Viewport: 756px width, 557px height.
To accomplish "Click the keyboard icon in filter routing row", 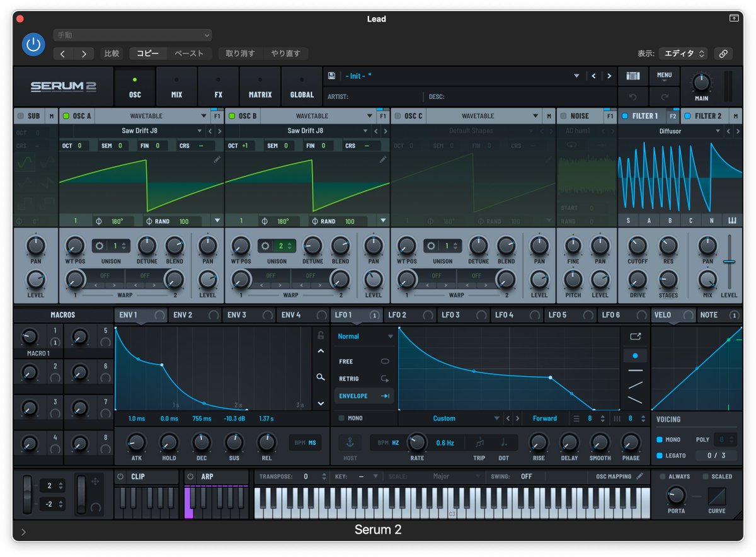I will [x=732, y=221].
